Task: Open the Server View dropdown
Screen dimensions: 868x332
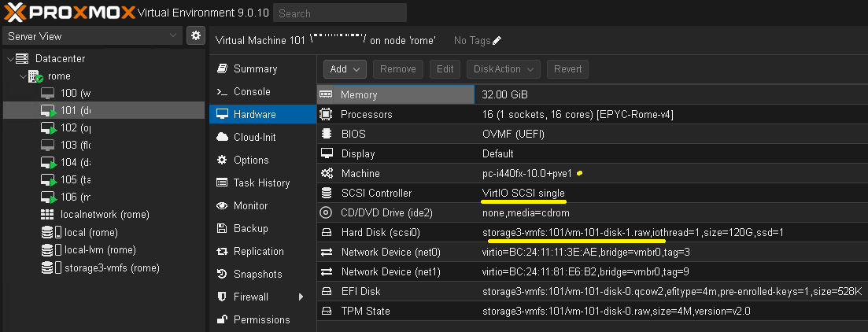Action: (x=92, y=36)
